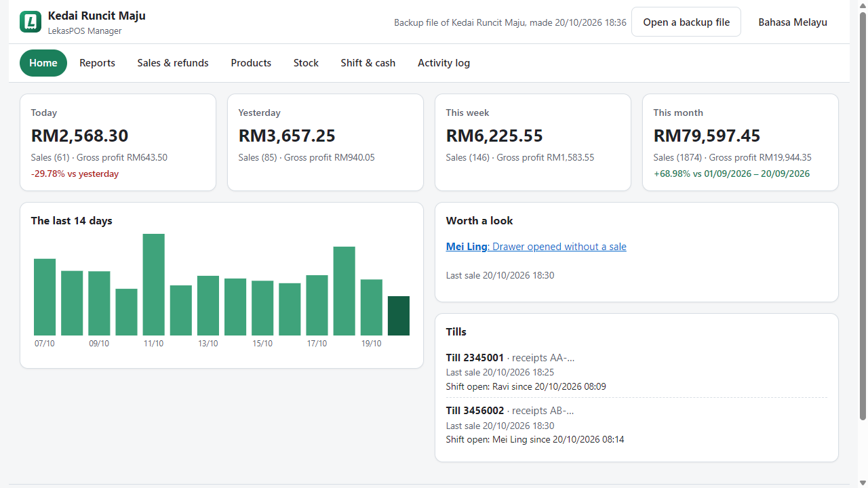Click the Open a backup file button
The image size is (868, 488).
point(686,22)
